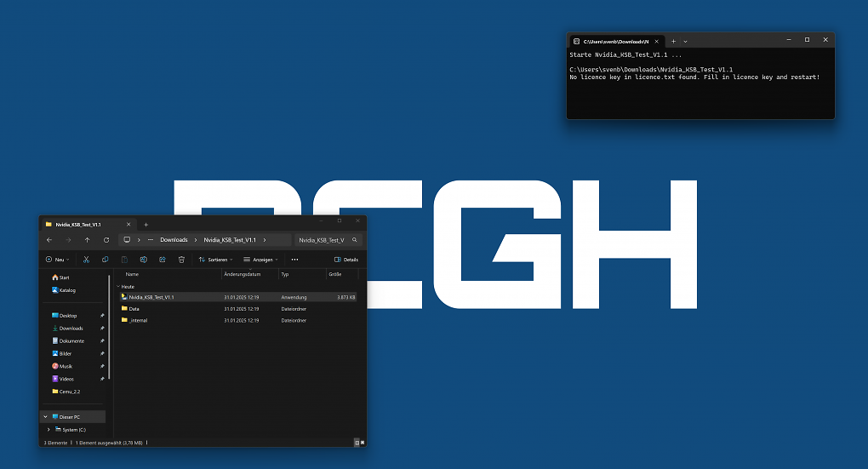Delete the selected file with trash icon

[181, 259]
